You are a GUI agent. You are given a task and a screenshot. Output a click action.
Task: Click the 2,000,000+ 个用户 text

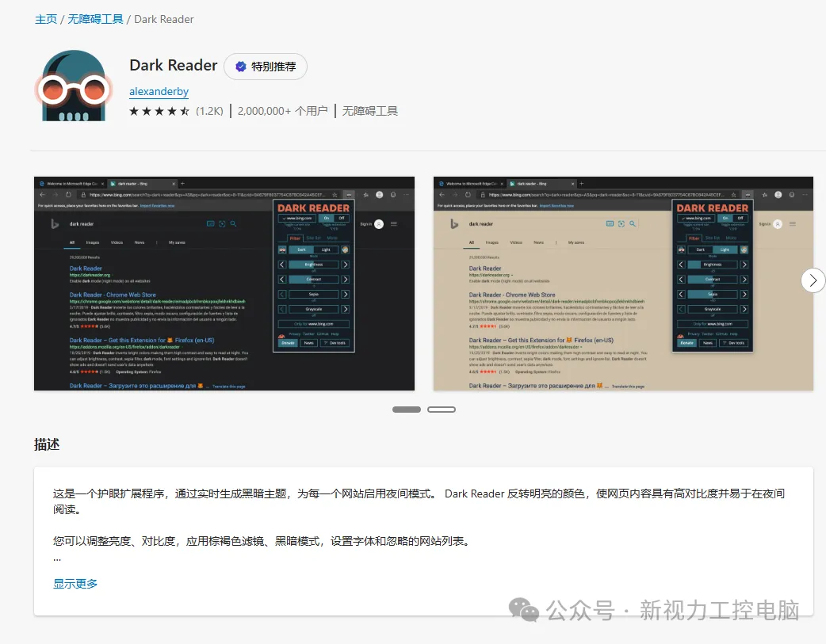tap(282, 111)
